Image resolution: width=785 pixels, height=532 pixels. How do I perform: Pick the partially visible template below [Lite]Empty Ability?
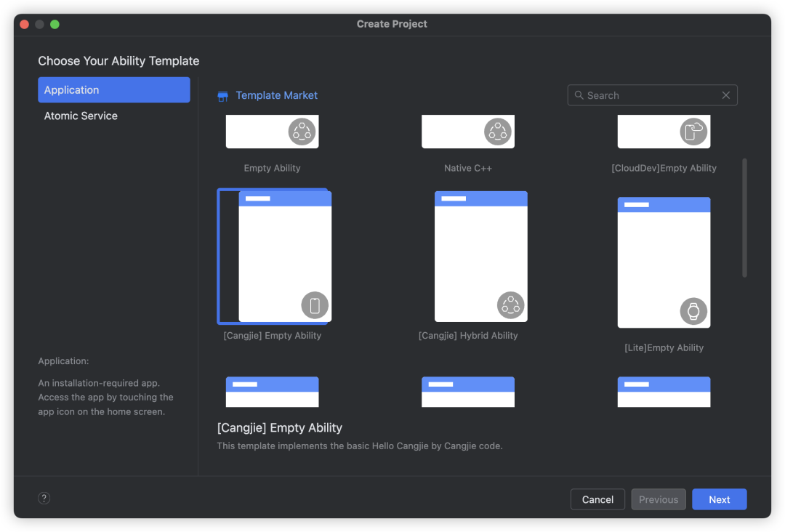tap(664, 392)
